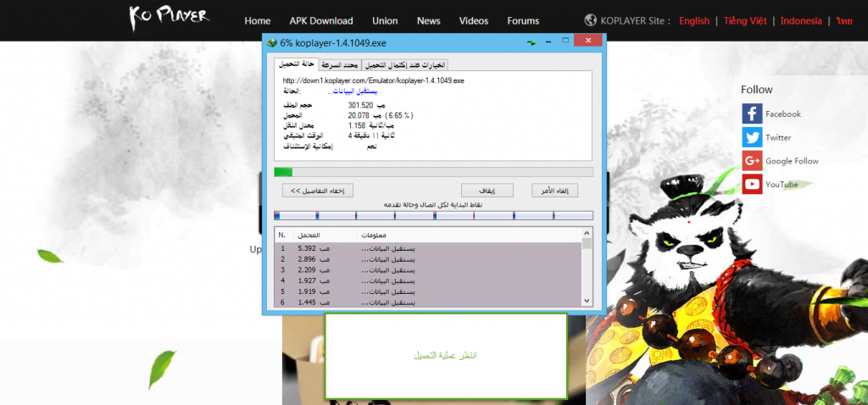Screen dimensions: 868x405
Task: Close the koplayer download dialog
Action: tap(588, 41)
